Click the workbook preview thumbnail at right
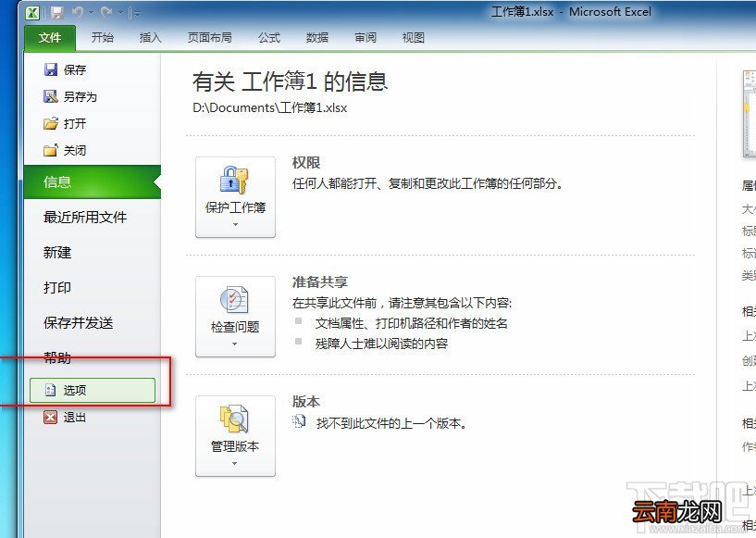The height and width of the screenshot is (538, 756). coord(749,114)
